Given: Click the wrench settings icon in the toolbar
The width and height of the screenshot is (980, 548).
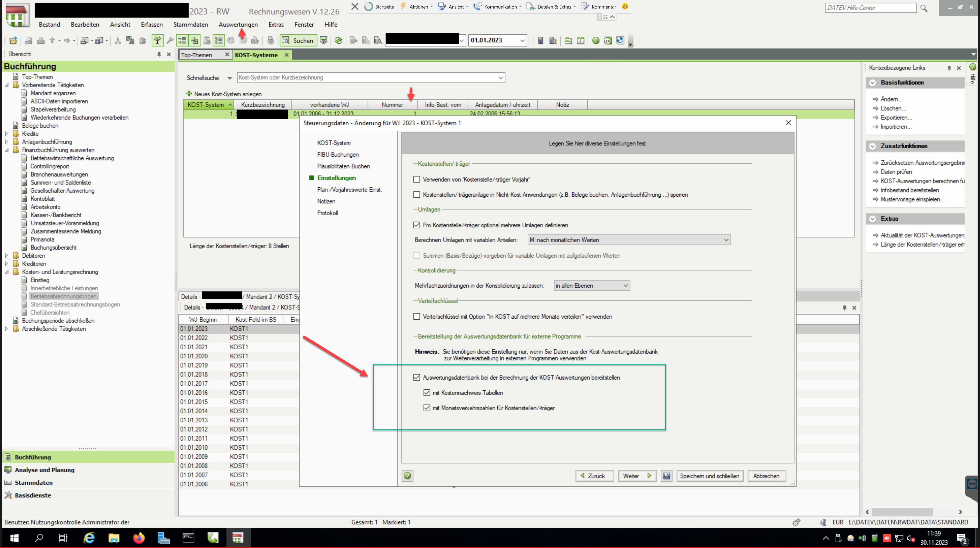Looking at the screenshot, I should pyautogui.click(x=171, y=40).
